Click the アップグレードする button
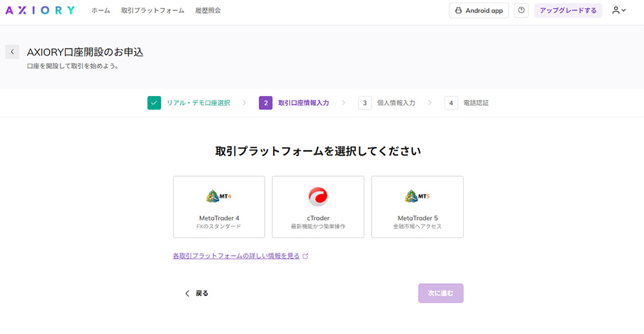 coord(568,11)
